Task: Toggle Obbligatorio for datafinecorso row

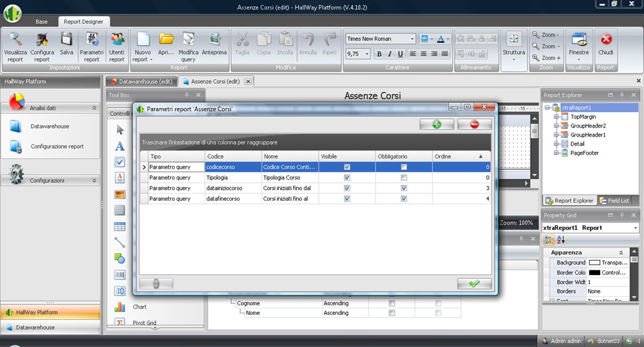Action: tap(404, 199)
